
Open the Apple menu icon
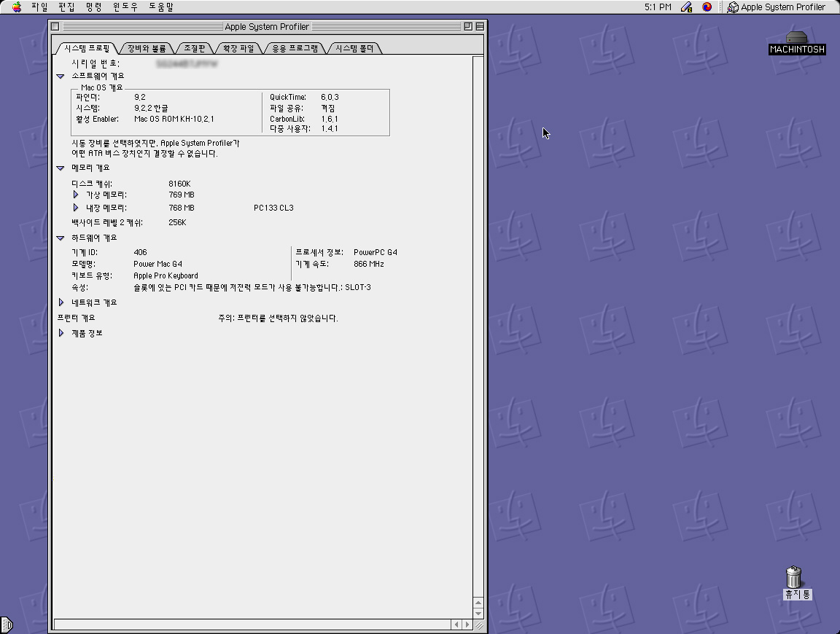click(17, 7)
